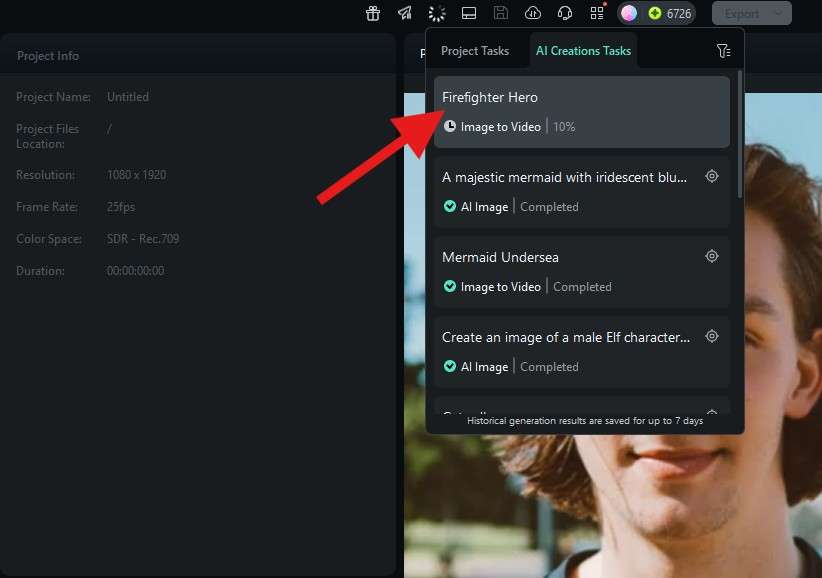The height and width of the screenshot is (578, 822).
Task: Click completed checkmark on Mermaid Undersea
Action: (450, 286)
